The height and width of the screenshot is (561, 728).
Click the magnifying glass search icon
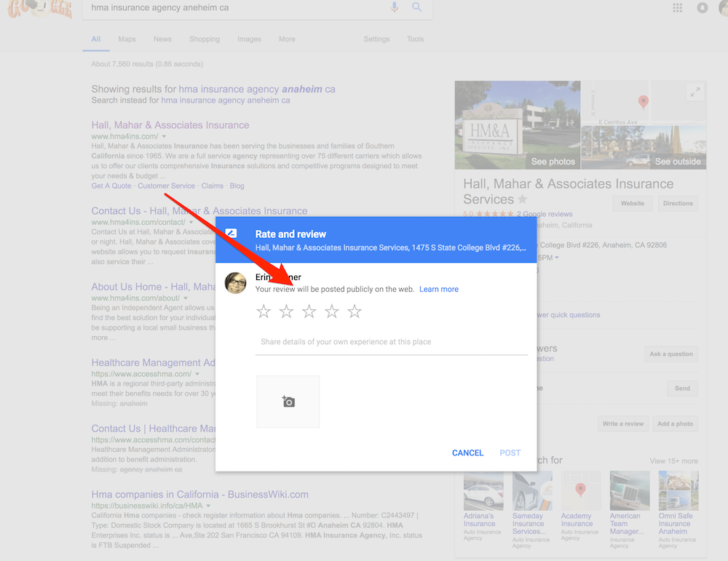[x=417, y=7]
